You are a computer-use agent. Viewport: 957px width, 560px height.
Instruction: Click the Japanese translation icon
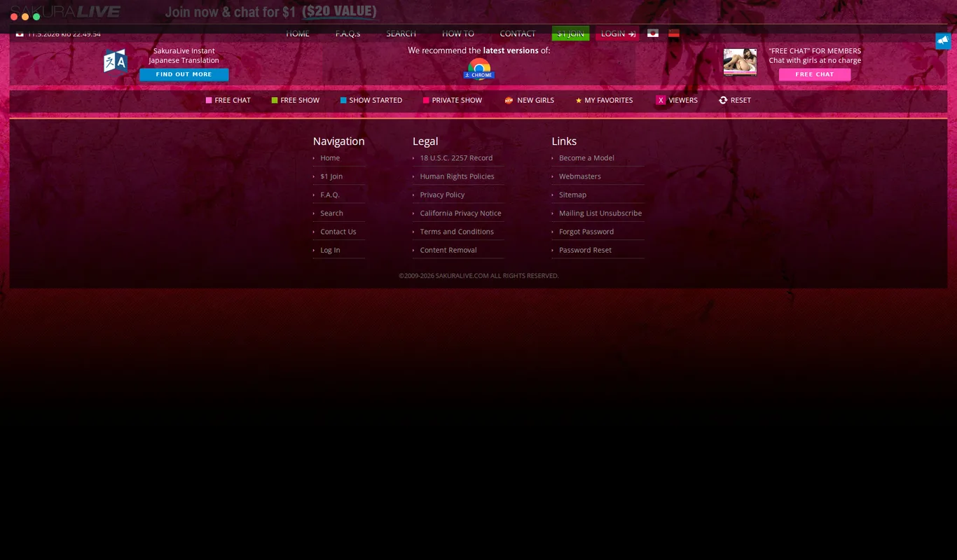click(116, 62)
